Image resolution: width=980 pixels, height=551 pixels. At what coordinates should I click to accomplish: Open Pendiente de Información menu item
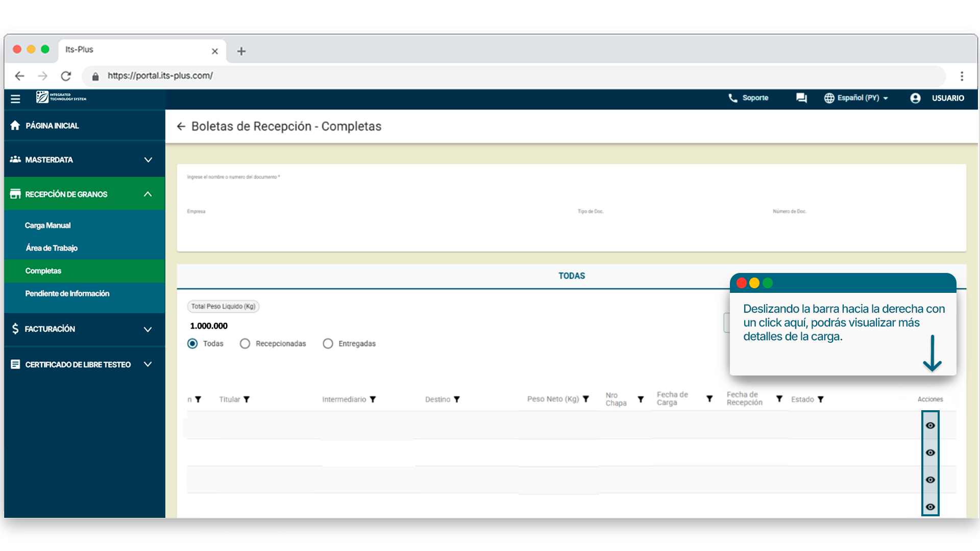pyautogui.click(x=67, y=293)
